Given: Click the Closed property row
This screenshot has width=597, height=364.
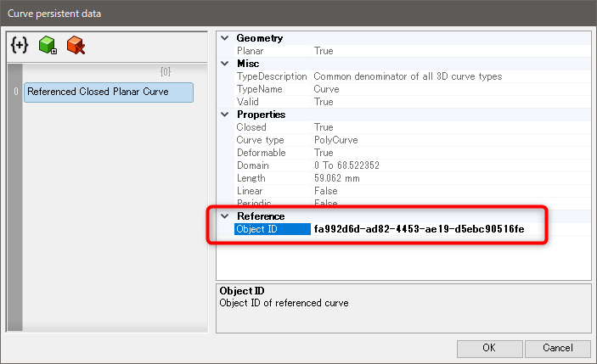Looking at the screenshot, I should tap(251, 127).
